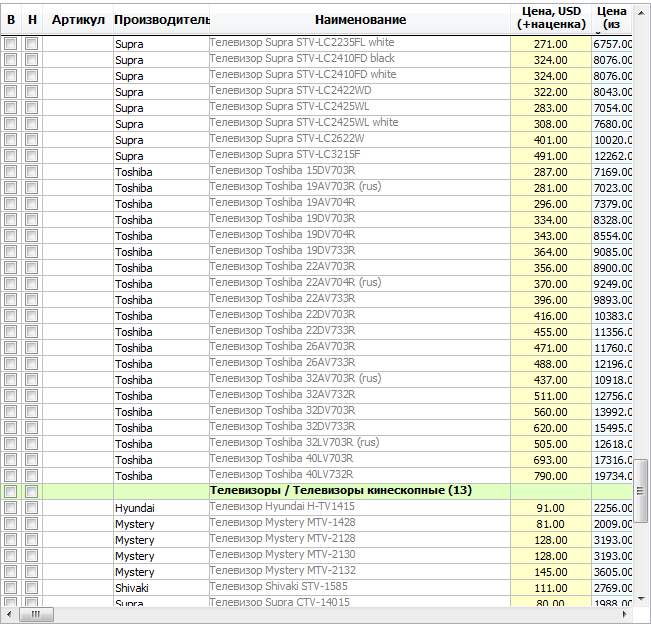
Task: Click the vertical scrollbar thumb
Action: [x=641, y=491]
